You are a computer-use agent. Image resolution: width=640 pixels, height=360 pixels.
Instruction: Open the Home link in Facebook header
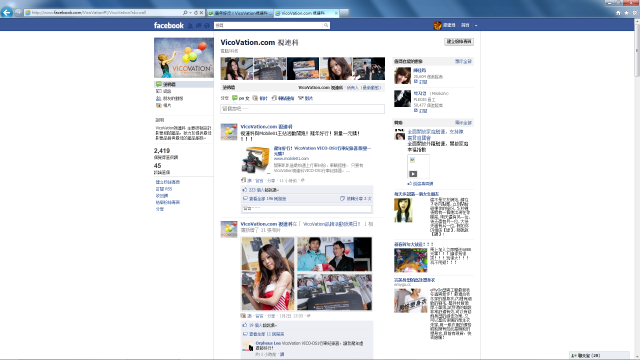click(465, 25)
